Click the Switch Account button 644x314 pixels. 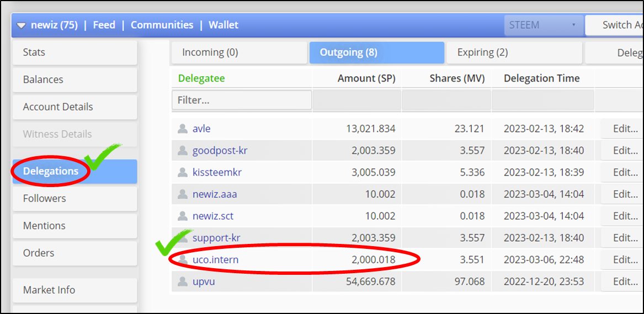coord(615,25)
